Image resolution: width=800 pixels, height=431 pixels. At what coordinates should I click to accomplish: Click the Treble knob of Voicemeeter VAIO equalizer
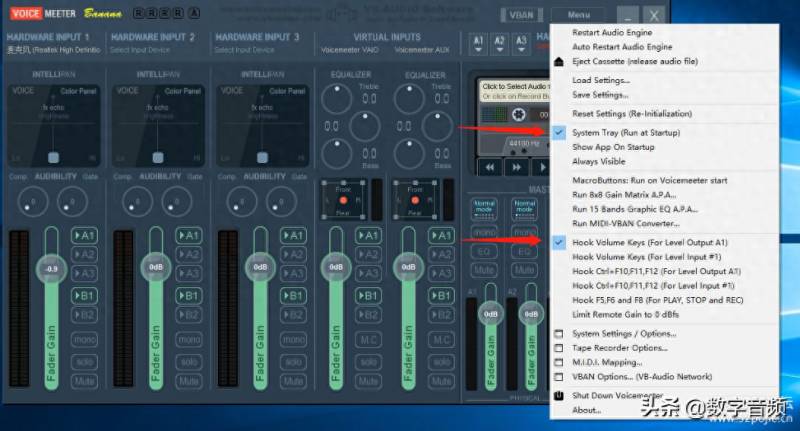click(x=336, y=99)
